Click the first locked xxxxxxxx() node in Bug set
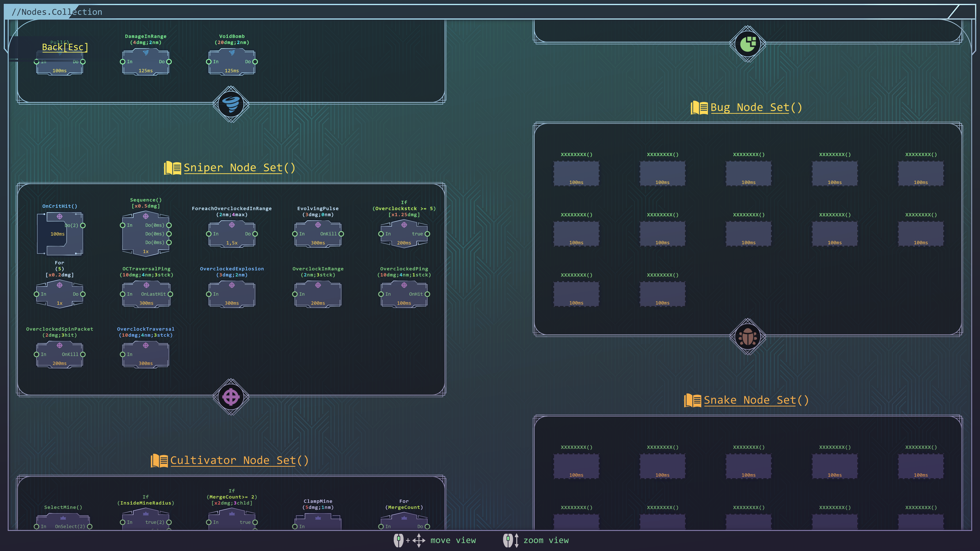This screenshot has height=551, width=980. (576, 173)
